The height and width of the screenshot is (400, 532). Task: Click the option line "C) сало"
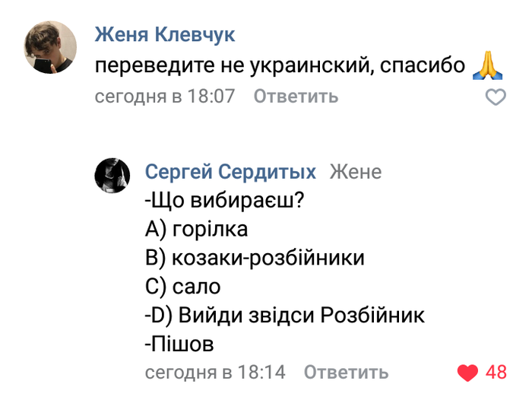point(182,287)
